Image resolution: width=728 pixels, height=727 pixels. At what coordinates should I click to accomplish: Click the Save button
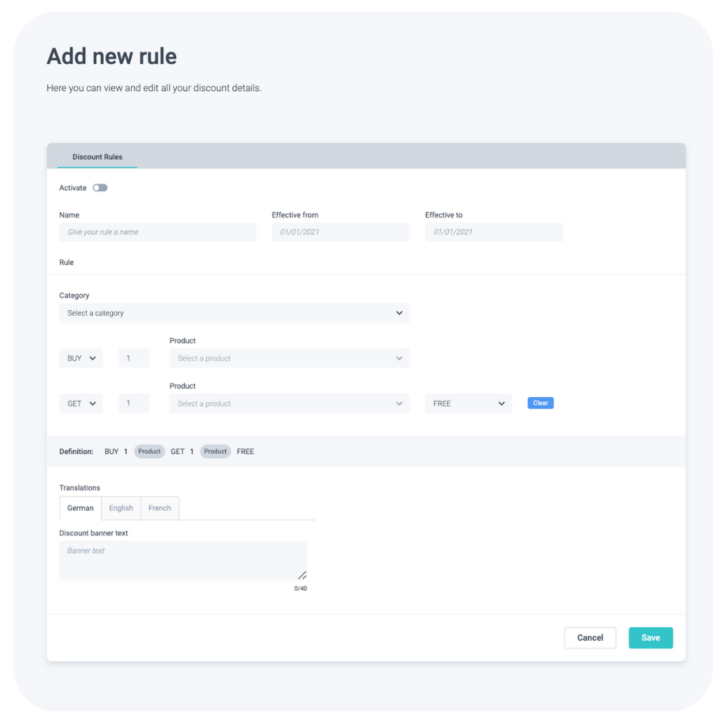pyautogui.click(x=650, y=638)
